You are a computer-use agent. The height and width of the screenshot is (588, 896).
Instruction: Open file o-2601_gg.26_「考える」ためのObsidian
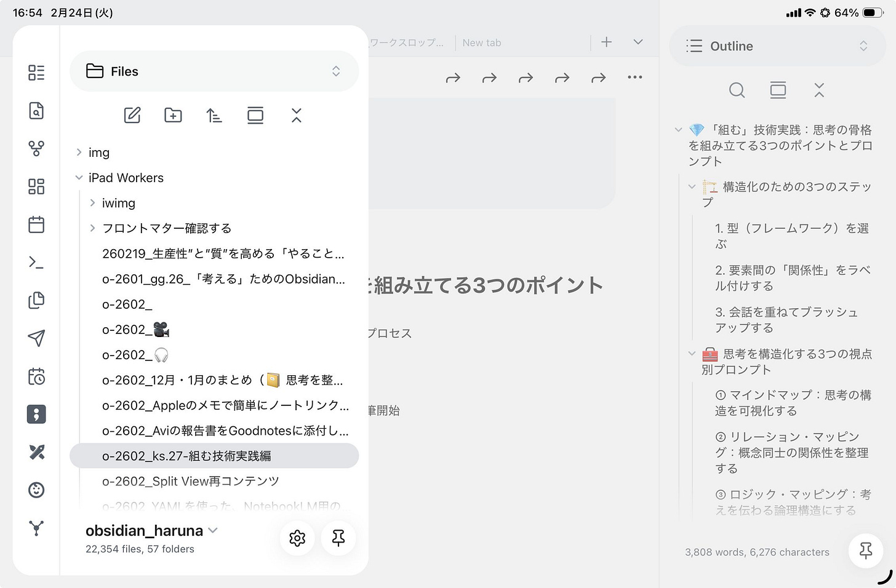pyautogui.click(x=223, y=279)
